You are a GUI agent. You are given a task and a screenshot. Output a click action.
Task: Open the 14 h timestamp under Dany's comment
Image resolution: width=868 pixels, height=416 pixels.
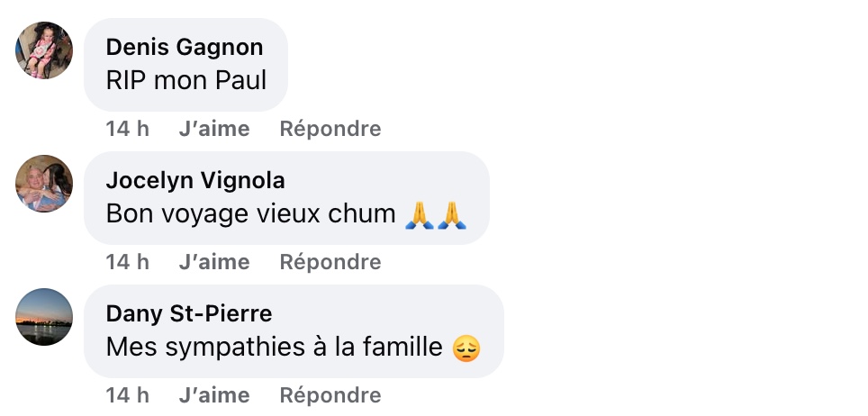[127, 395]
